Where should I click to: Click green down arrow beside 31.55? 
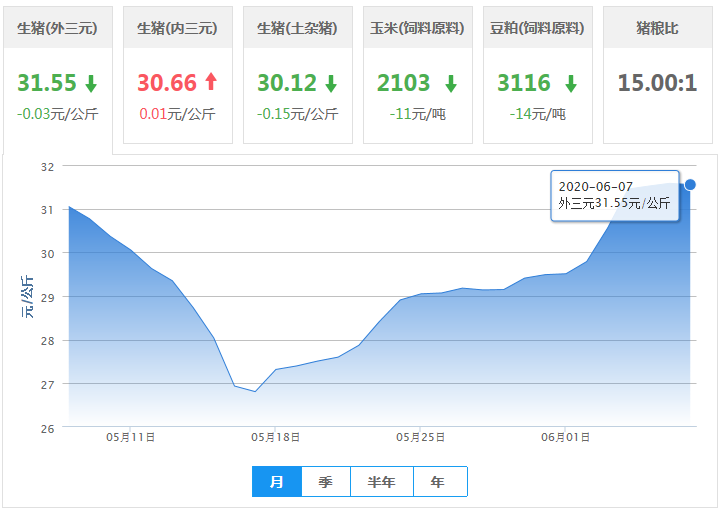[91, 83]
